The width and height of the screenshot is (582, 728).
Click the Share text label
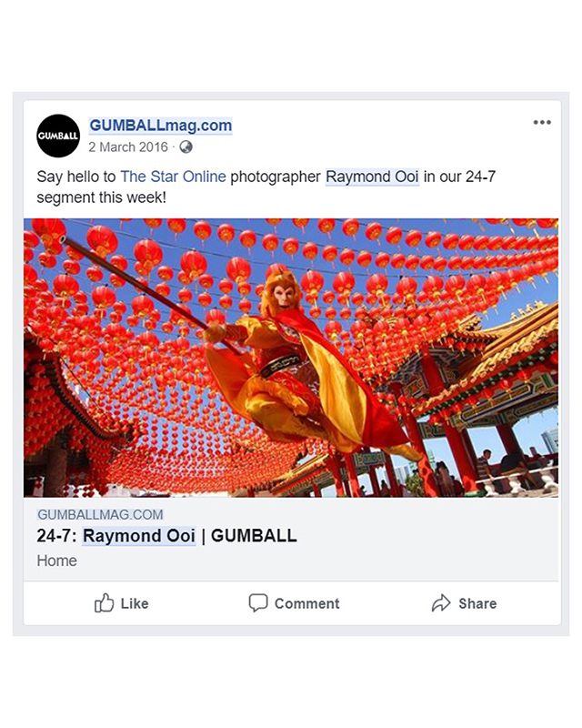(477, 603)
